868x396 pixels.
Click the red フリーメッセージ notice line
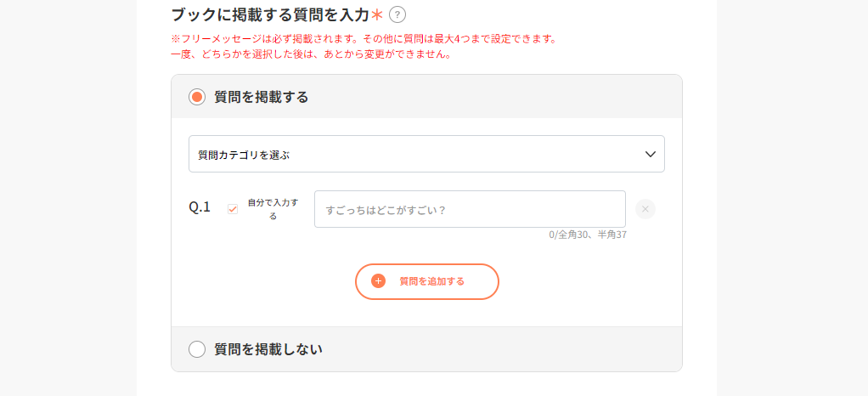click(364, 40)
